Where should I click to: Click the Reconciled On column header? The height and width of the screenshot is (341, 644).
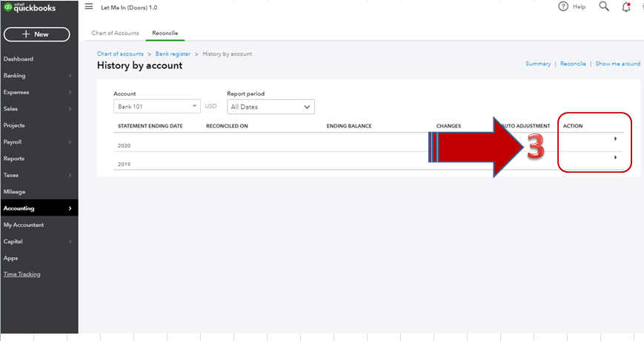click(x=227, y=126)
